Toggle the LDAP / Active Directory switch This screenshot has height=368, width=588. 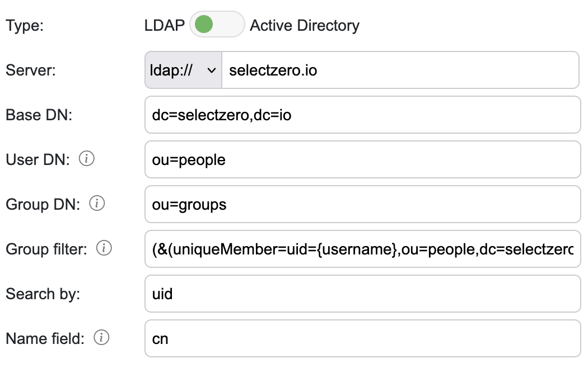tap(217, 25)
